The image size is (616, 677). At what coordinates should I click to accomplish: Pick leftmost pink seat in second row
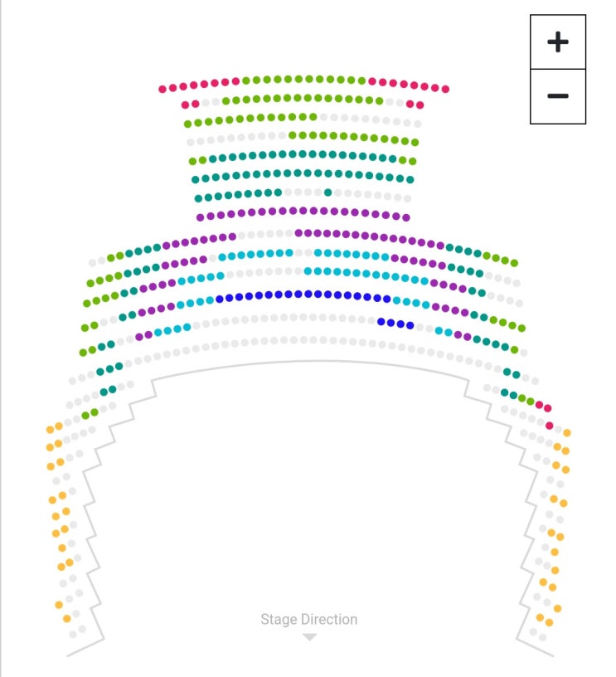[x=185, y=105]
